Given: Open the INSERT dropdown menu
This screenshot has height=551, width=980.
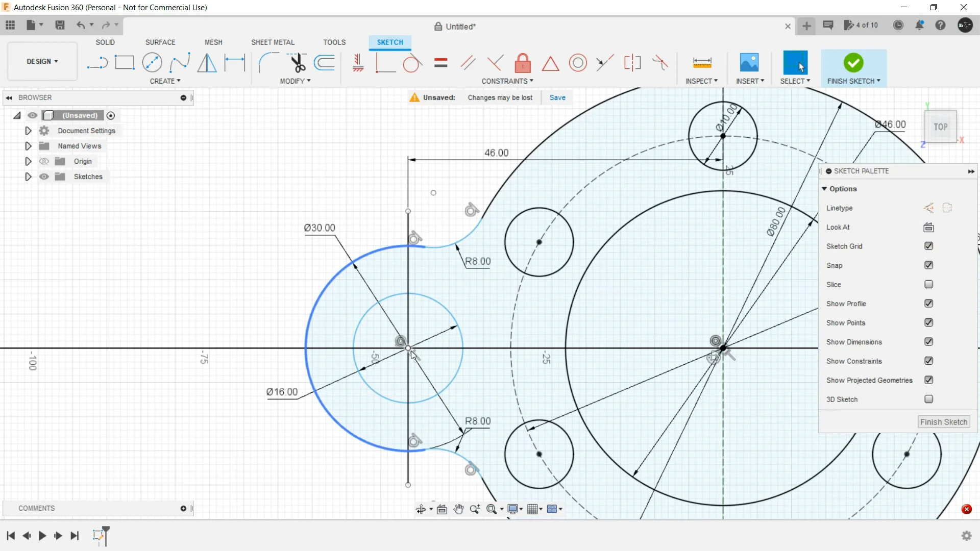Looking at the screenshot, I should (750, 81).
